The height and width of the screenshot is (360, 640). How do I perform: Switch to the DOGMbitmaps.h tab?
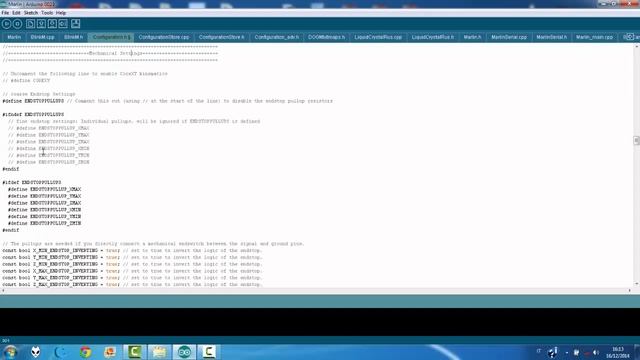point(327,37)
